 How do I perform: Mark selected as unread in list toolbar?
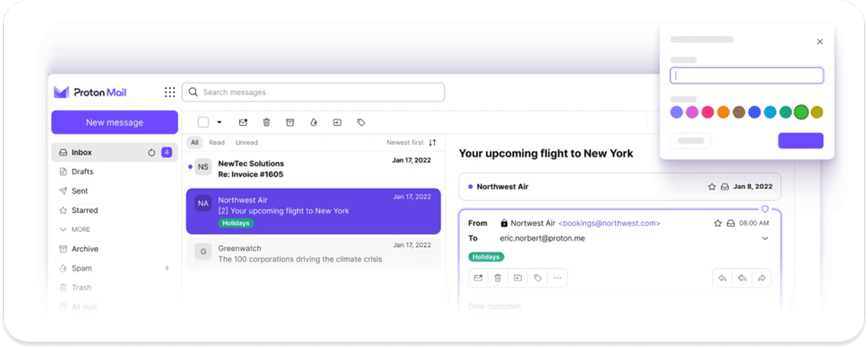pos(243,122)
